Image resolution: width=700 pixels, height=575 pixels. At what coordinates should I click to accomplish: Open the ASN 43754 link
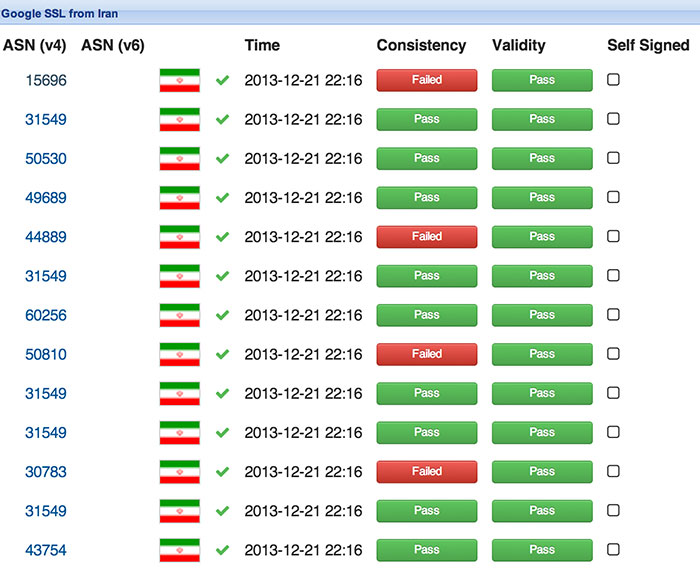46,550
